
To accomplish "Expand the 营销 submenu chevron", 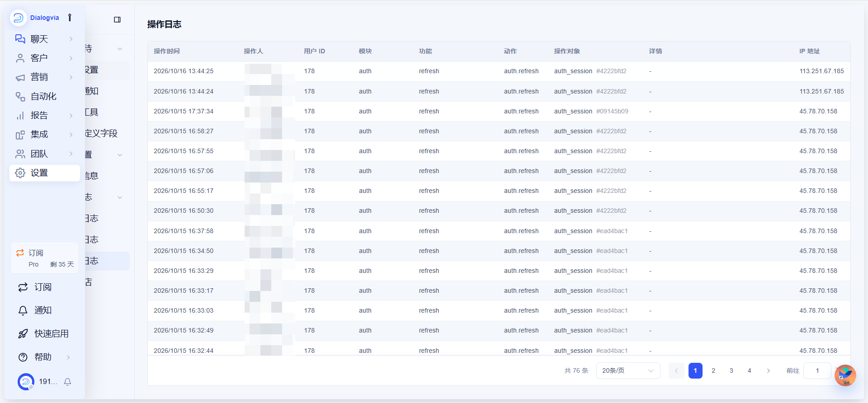I will [71, 77].
